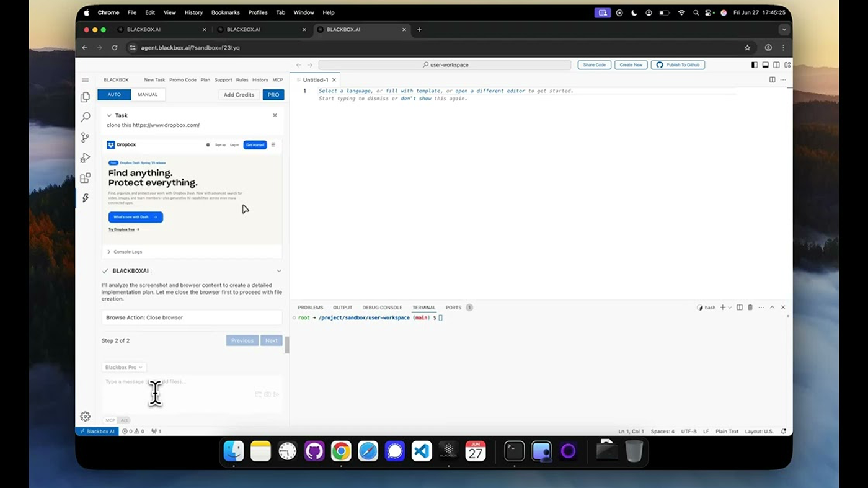The image size is (868, 488).
Task: Click the send arrow in the message box
Action: click(277, 394)
